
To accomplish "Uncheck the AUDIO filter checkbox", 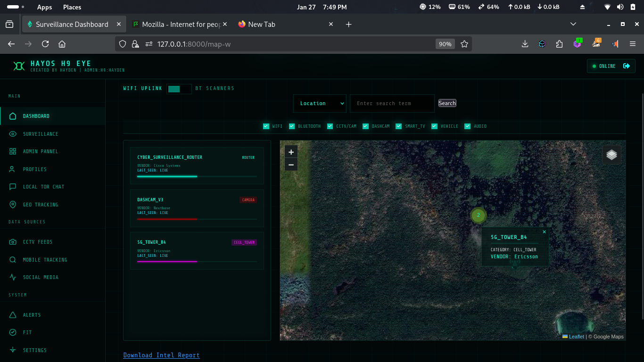I will point(468,126).
